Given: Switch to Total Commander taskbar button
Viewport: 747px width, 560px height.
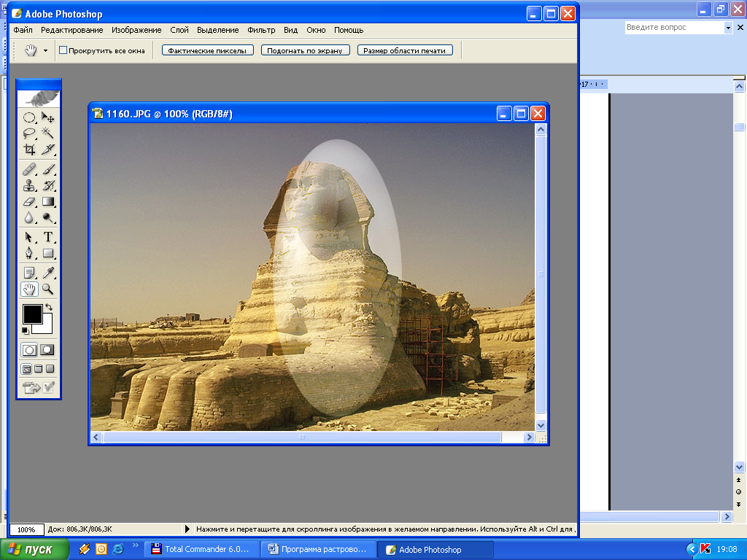Looking at the screenshot, I should click(x=203, y=549).
